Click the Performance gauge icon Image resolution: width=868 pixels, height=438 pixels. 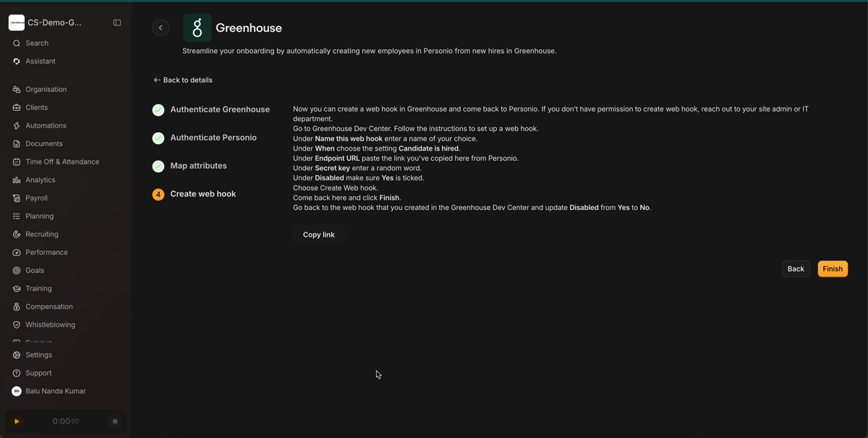tap(17, 253)
